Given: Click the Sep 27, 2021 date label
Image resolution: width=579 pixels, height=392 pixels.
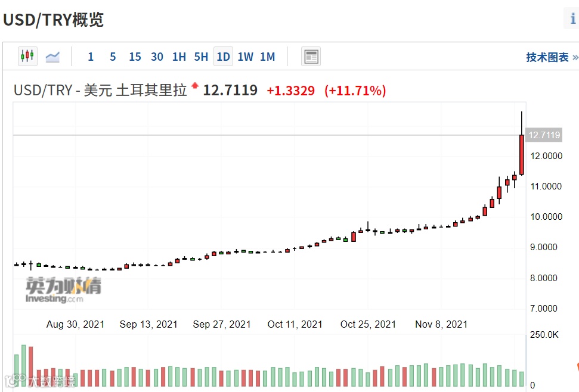Looking at the screenshot, I should pyautogui.click(x=222, y=324).
